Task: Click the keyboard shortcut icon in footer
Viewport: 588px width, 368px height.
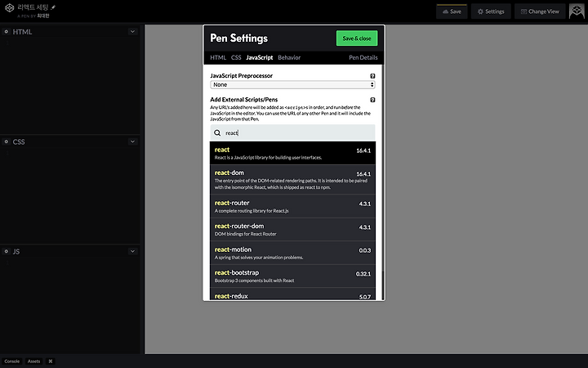Action: click(51, 361)
